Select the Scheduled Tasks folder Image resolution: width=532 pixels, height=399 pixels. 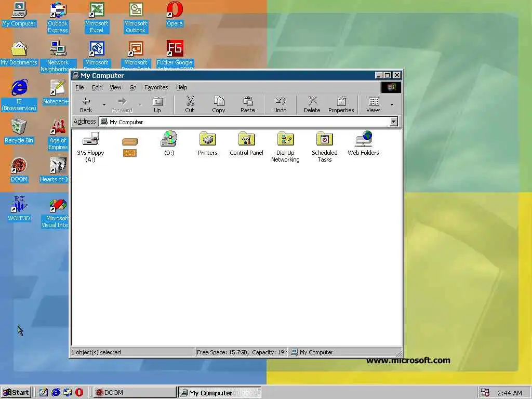(x=324, y=147)
